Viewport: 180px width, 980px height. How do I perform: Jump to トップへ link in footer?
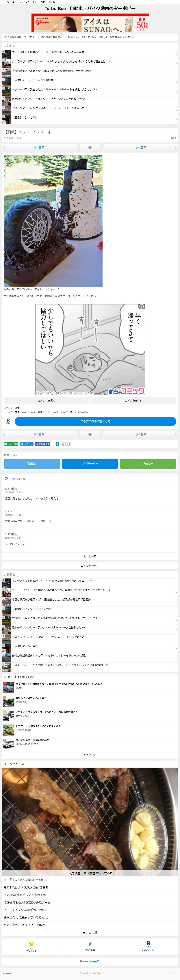(x=172, y=973)
